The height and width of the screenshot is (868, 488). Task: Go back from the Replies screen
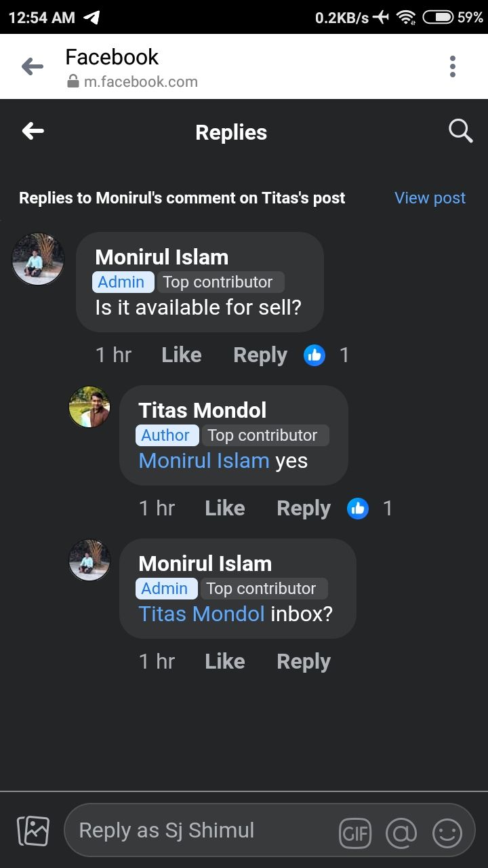pyautogui.click(x=33, y=132)
